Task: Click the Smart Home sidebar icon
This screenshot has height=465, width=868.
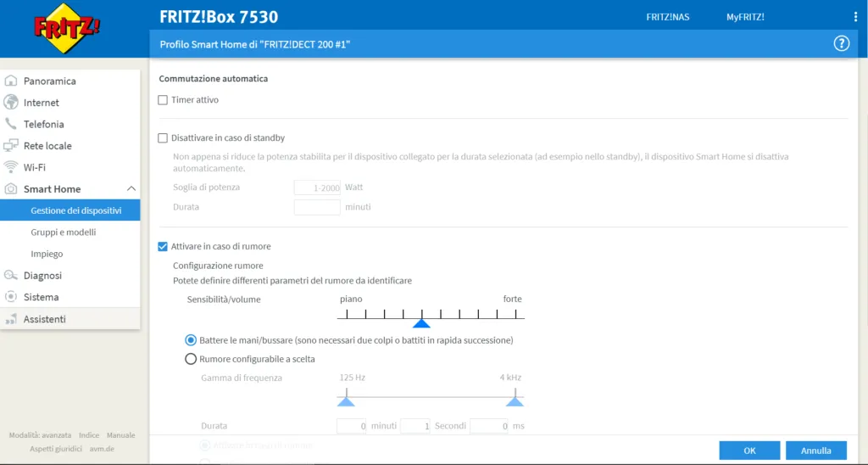Action: 10,189
